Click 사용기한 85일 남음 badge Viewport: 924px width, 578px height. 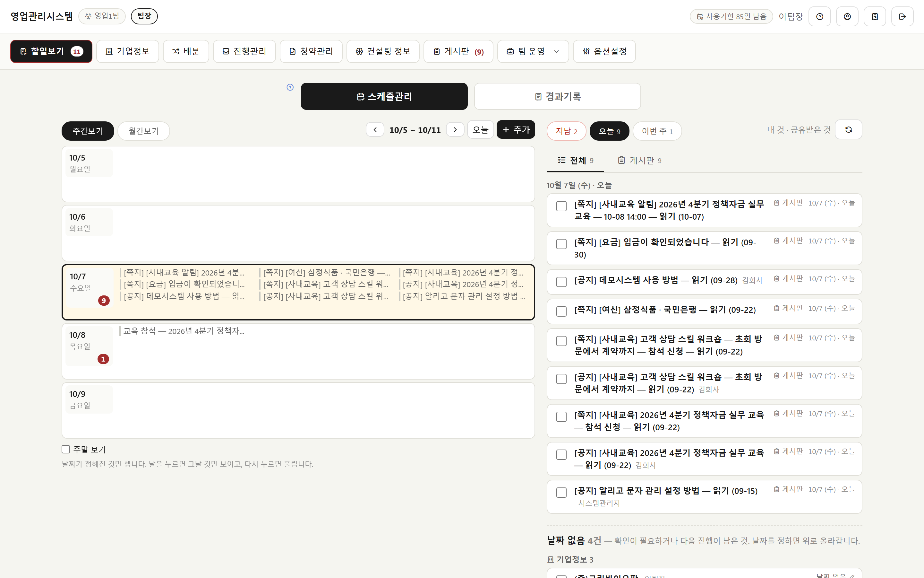(x=731, y=16)
